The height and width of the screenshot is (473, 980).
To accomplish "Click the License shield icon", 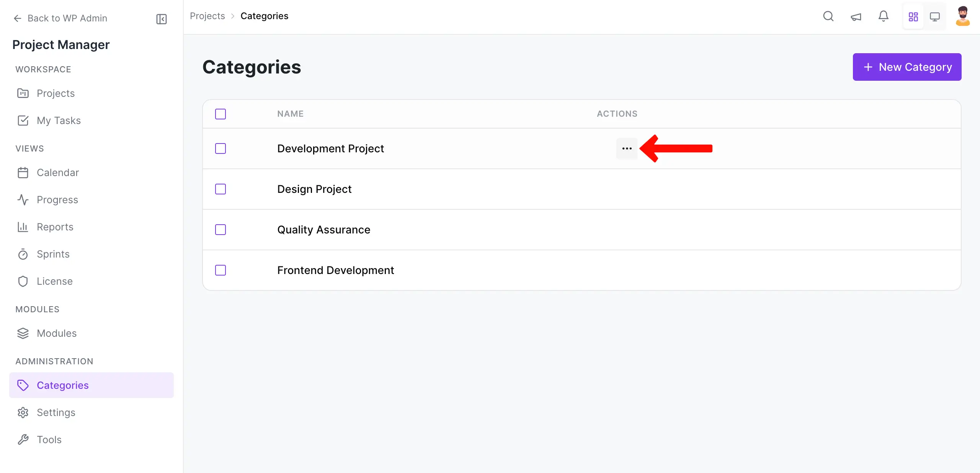I will [23, 281].
